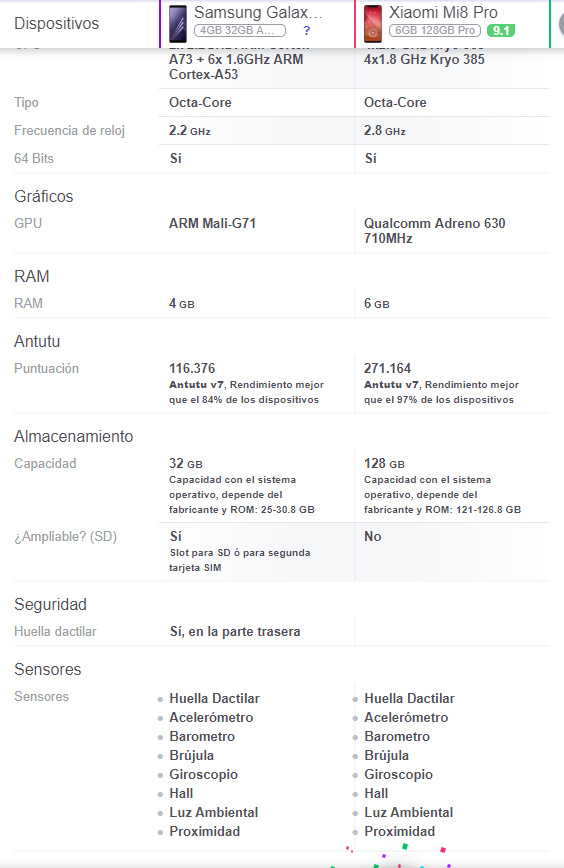Click the ARM Mali-G71 GPU entry

tap(213, 224)
